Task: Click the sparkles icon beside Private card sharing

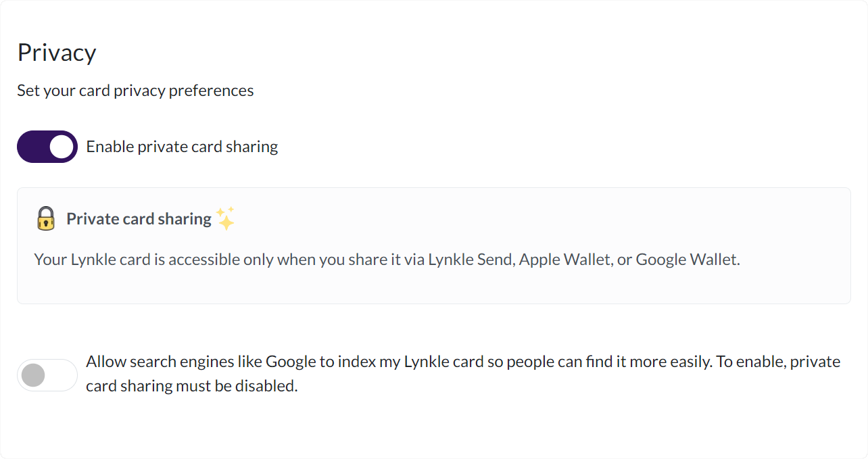Action: 226,218
